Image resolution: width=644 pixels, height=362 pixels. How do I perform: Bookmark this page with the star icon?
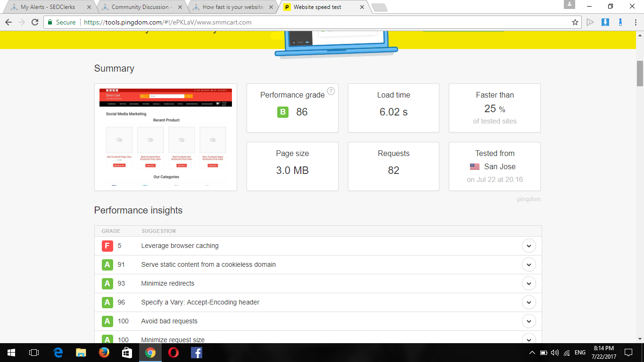[x=575, y=22]
